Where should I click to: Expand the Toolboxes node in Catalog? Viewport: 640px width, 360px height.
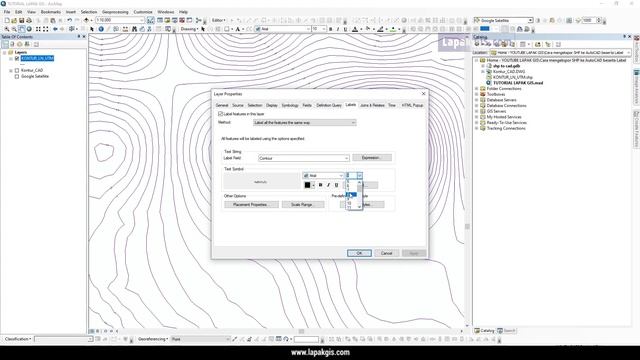pyautogui.click(x=477, y=94)
